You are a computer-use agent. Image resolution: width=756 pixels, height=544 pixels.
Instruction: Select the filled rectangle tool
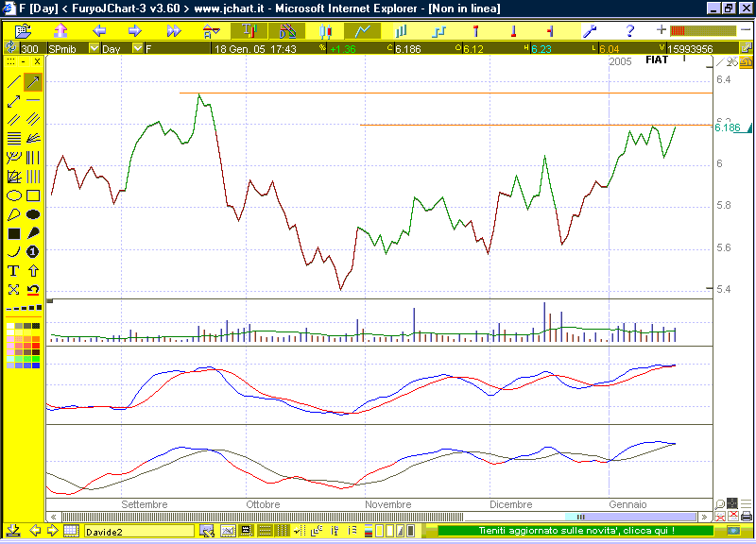(x=14, y=233)
